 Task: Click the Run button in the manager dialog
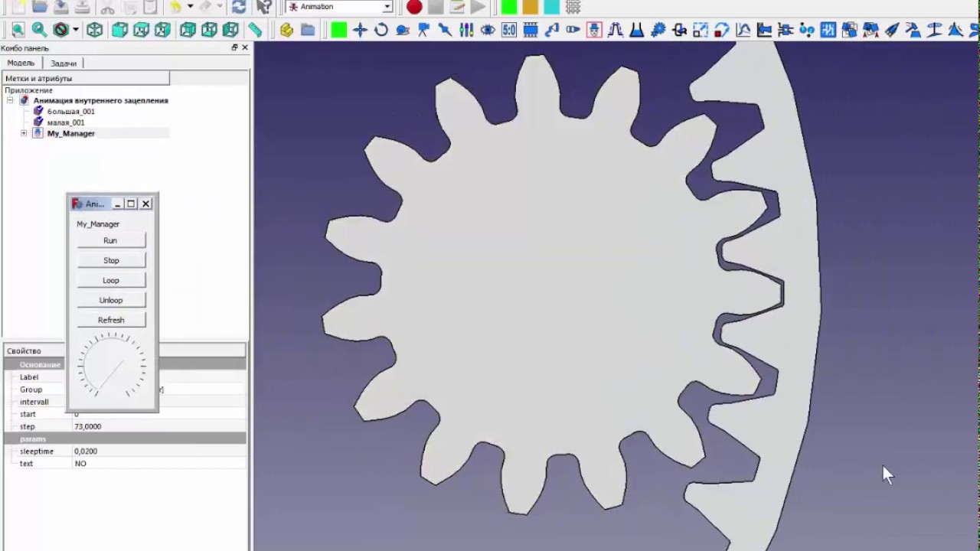pyautogui.click(x=111, y=240)
